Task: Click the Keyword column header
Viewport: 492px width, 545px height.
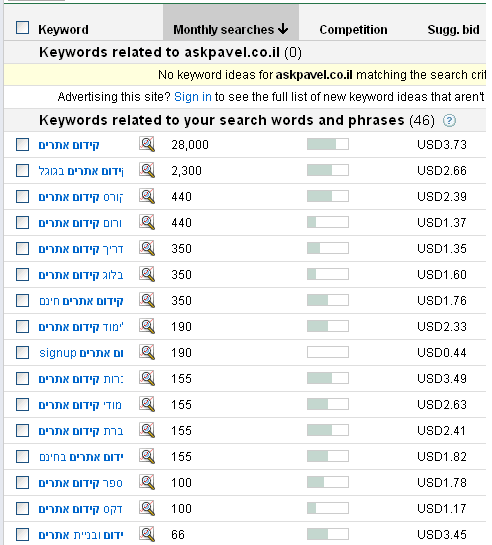Action: point(63,30)
